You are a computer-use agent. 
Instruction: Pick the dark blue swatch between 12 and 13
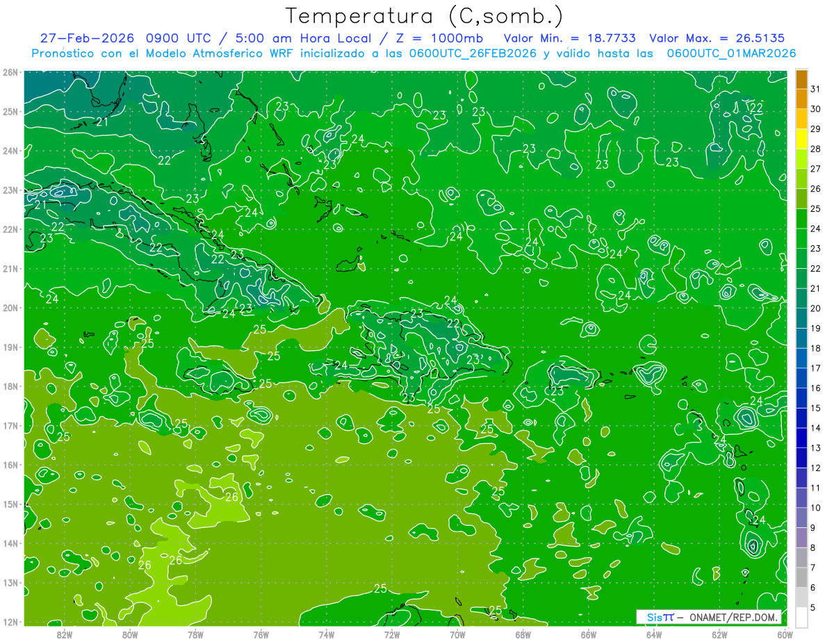pyautogui.click(x=801, y=458)
